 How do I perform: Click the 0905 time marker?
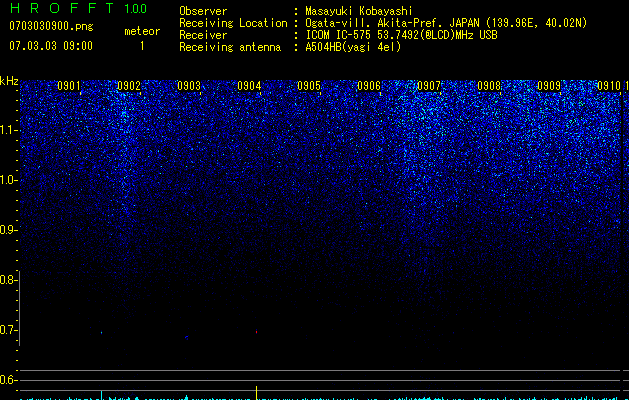(309, 86)
